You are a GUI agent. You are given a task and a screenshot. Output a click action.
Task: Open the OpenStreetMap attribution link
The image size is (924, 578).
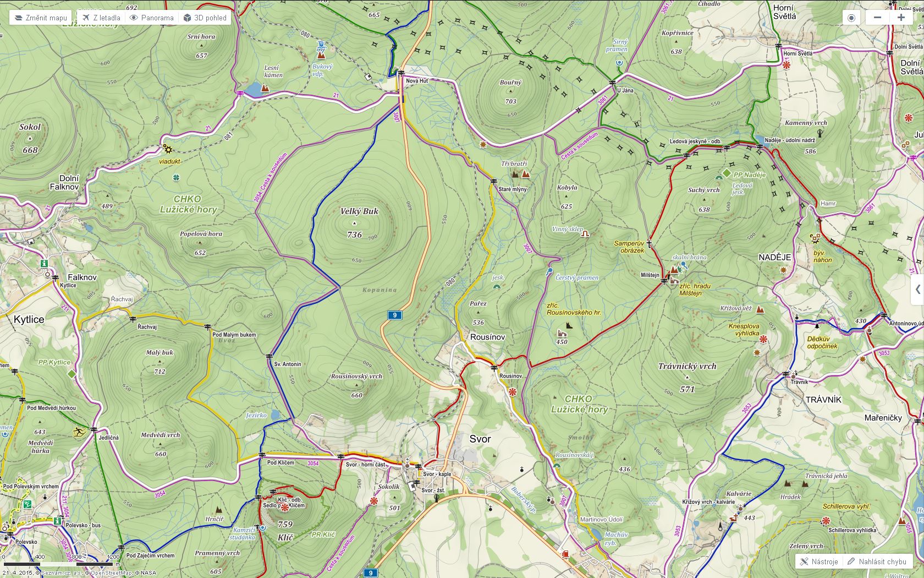tap(111, 573)
